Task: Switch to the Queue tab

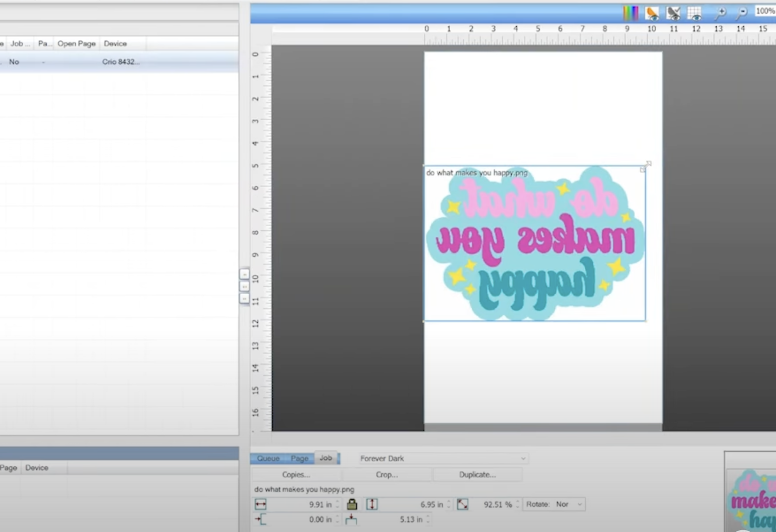Action: click(x=268, y=458)
